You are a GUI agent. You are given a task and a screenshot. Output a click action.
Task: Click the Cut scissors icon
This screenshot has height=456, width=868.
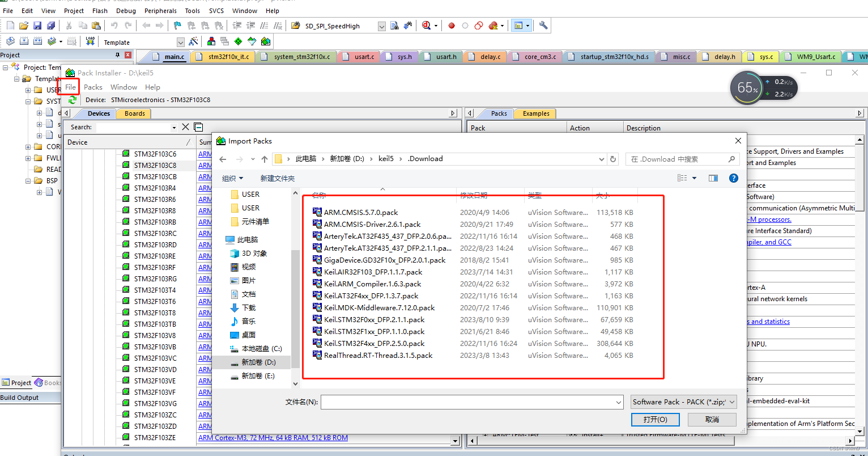click(x=69, y=26)
